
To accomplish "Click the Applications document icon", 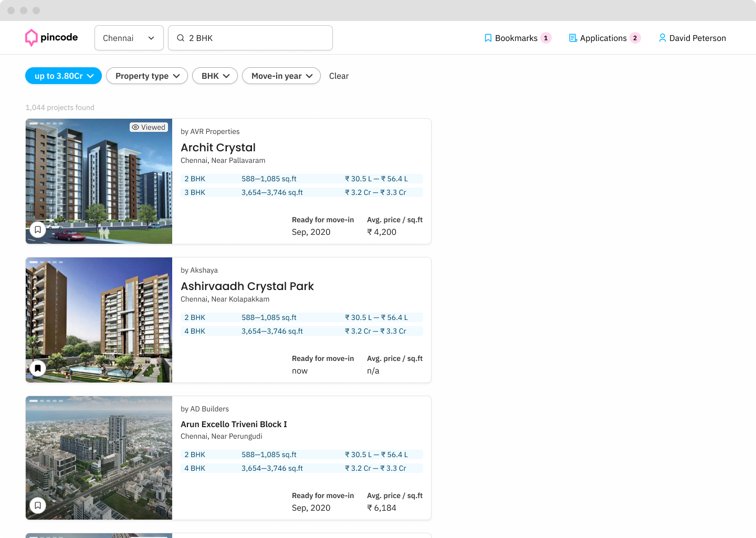I will [573, 38].
